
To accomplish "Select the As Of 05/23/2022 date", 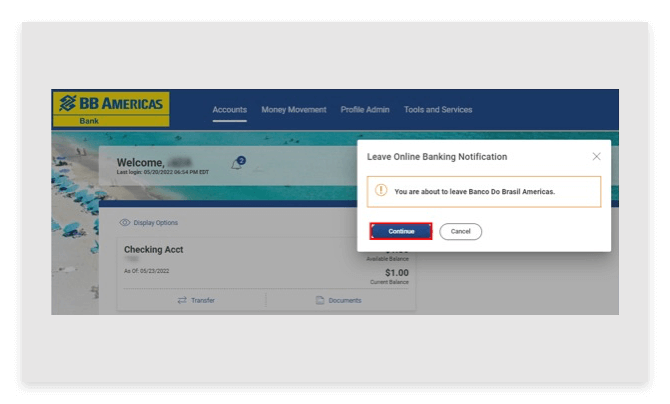I will click(147, 271).
